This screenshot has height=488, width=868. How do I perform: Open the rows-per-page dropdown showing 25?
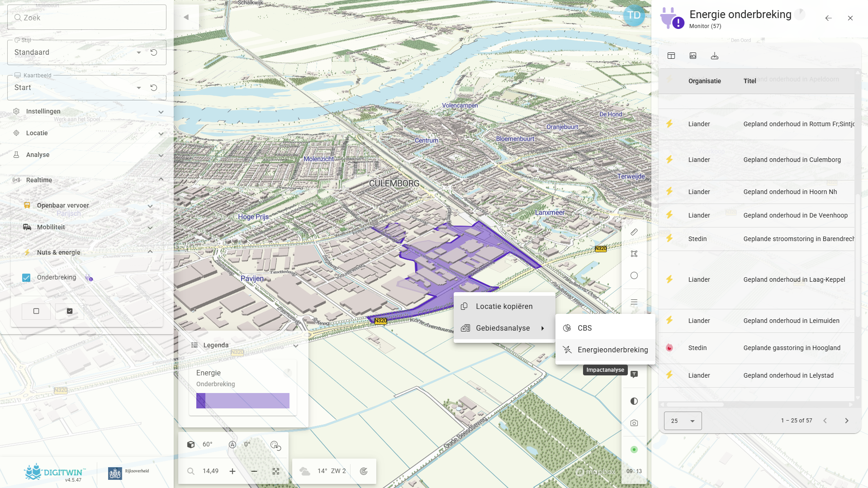pyautogui.click(x=682, y=421)
